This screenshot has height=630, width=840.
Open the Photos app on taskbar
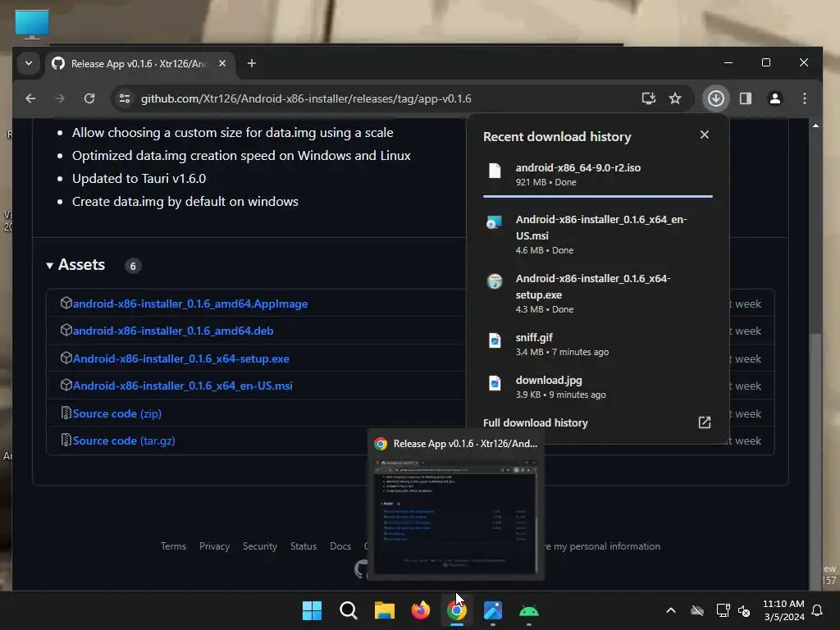(493, 610)
